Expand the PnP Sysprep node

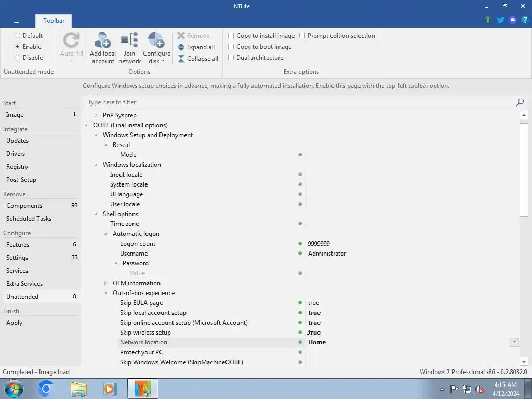point(96,115)
